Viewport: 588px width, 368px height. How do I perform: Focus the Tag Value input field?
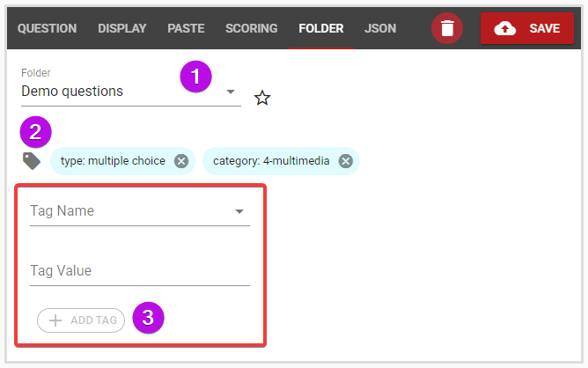coord(139,271)
